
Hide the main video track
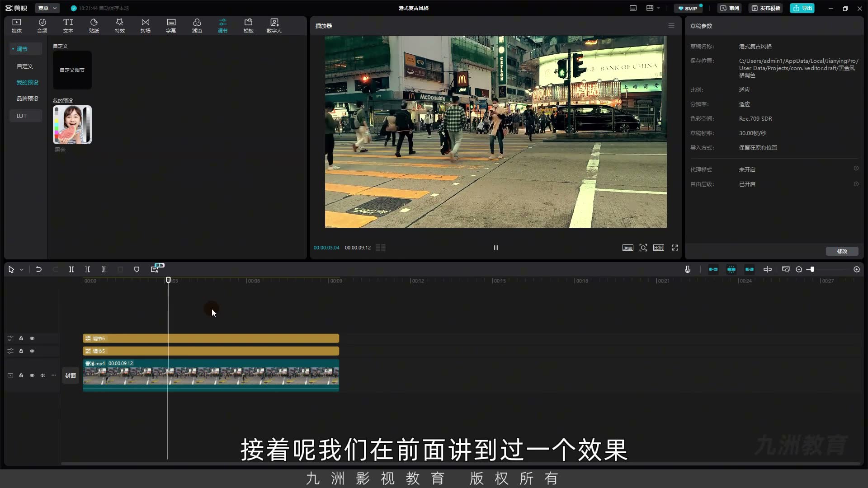pos(32,375)
